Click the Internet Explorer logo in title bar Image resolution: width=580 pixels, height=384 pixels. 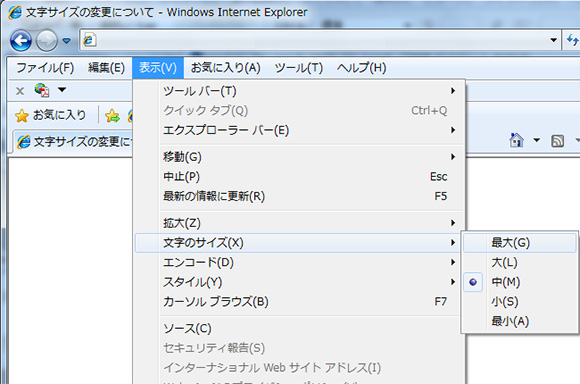tap(15, 12)
